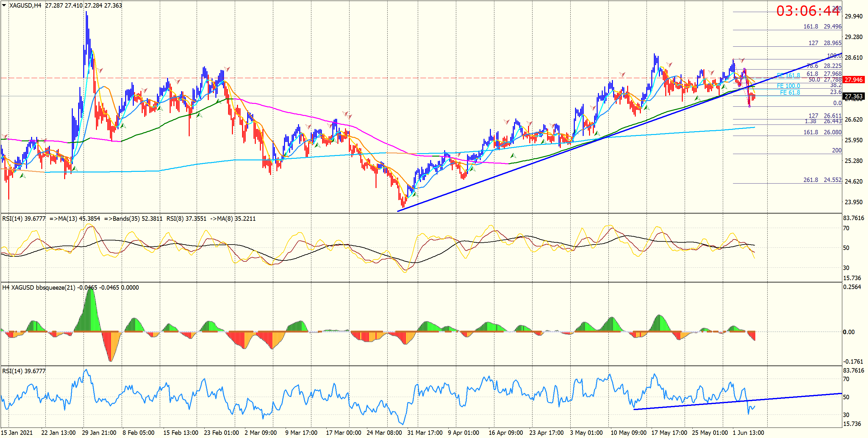Click the FE 100.0 expansion level label
The image size is (868, 438).
788,86
